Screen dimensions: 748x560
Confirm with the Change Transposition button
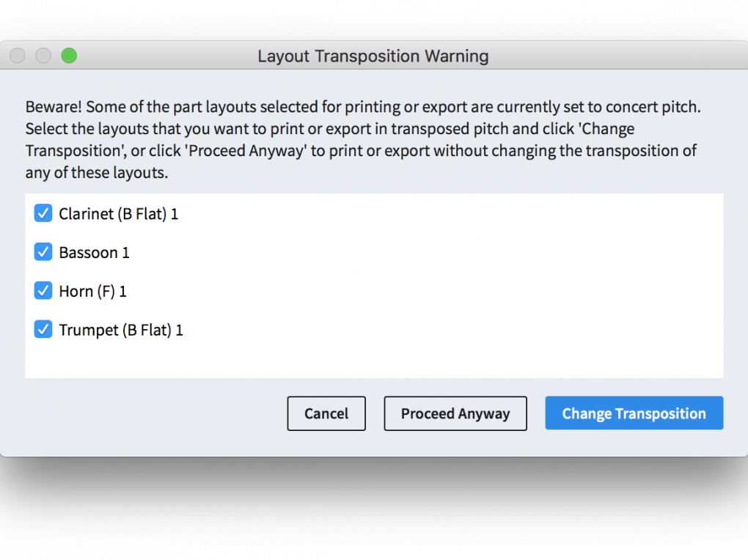click(634, 413)
